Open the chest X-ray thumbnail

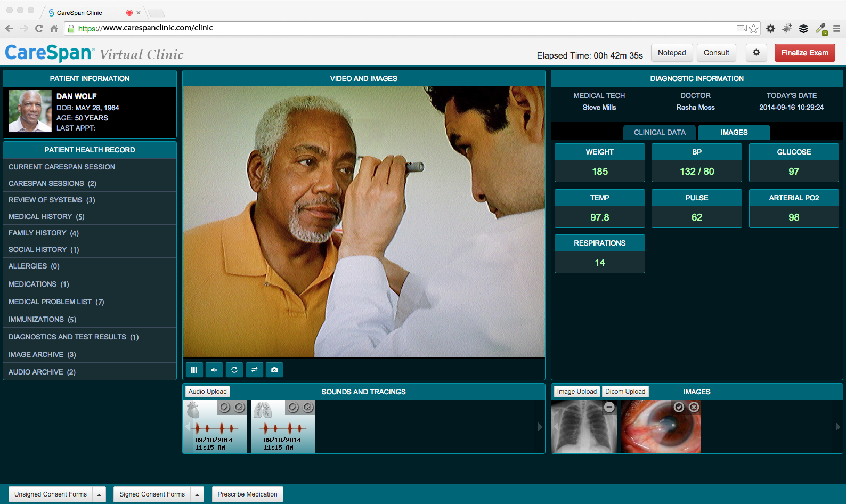(584, 427)
